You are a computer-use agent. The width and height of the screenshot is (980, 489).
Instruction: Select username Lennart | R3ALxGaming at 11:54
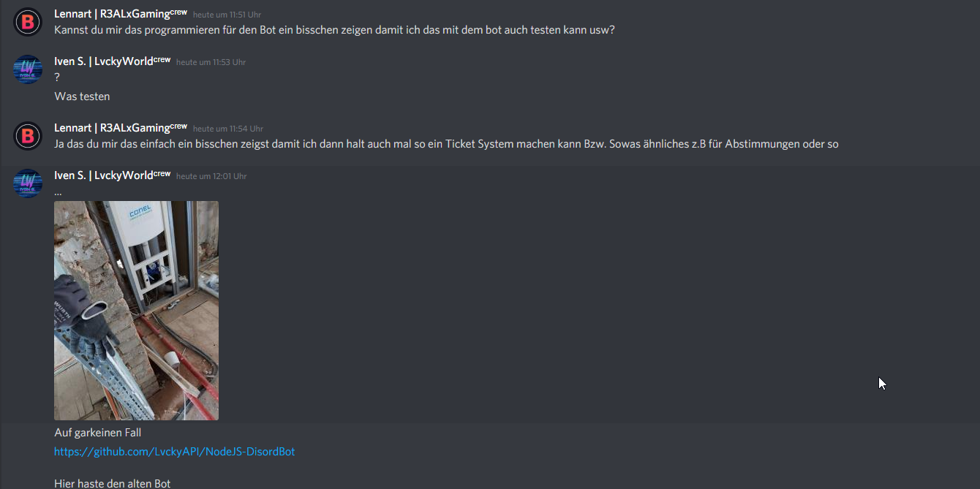coord(111,128)
